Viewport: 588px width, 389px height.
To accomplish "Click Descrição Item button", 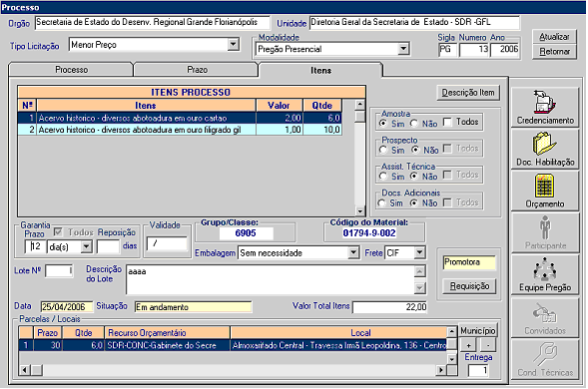I will point(468,93).
